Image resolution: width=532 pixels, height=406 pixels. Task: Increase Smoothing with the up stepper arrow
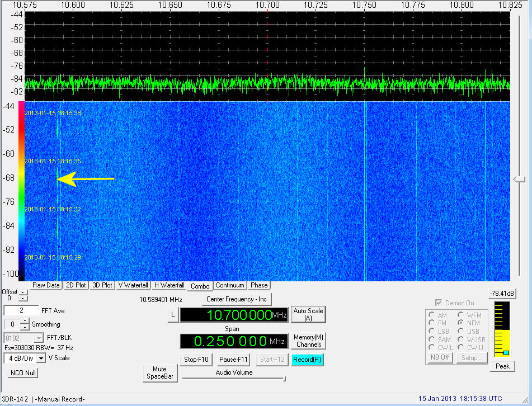pos(25,322)
